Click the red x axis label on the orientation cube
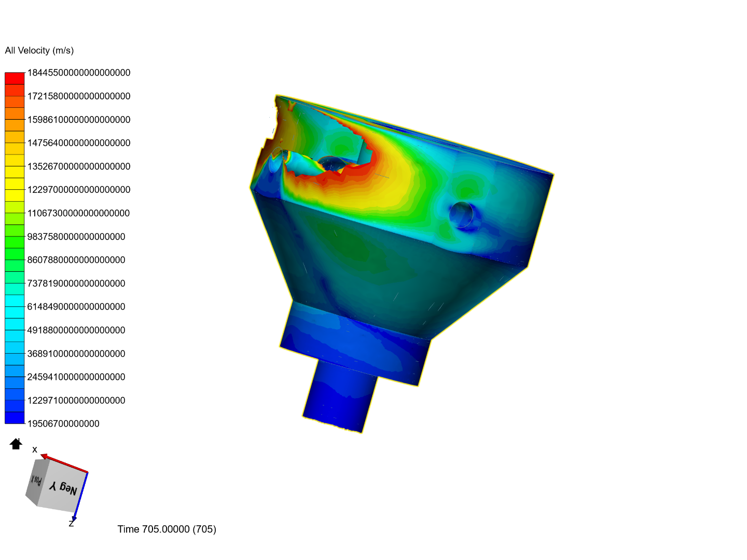747x560 pixels. 35,450
